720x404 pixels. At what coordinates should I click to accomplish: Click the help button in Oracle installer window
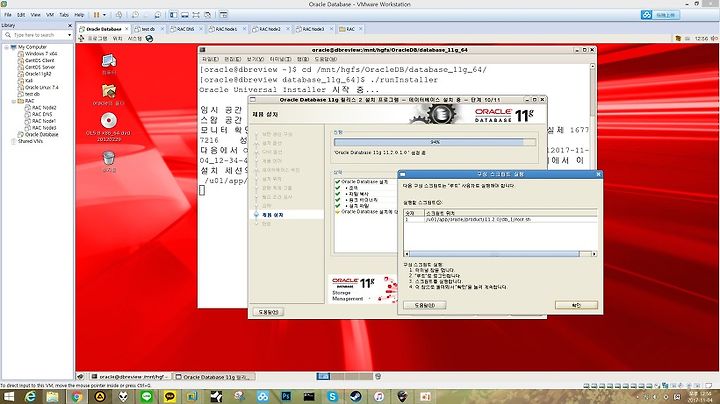click(x=268, y=312)
